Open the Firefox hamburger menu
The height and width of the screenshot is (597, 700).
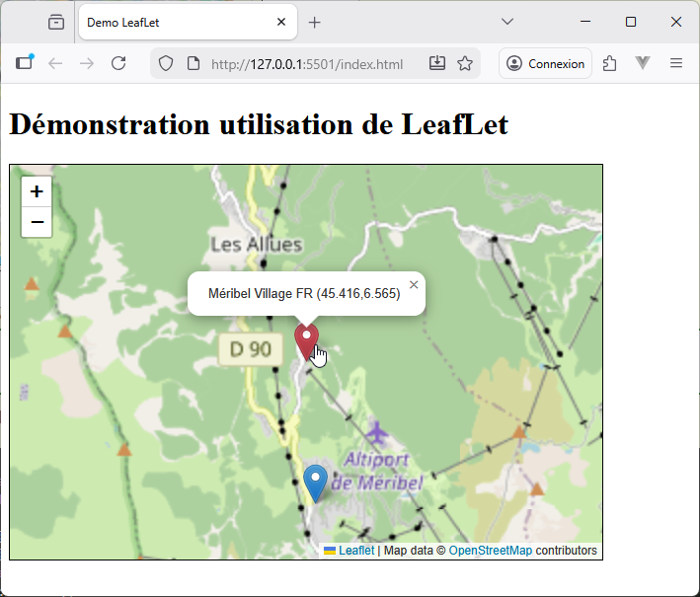coord(676,63)
